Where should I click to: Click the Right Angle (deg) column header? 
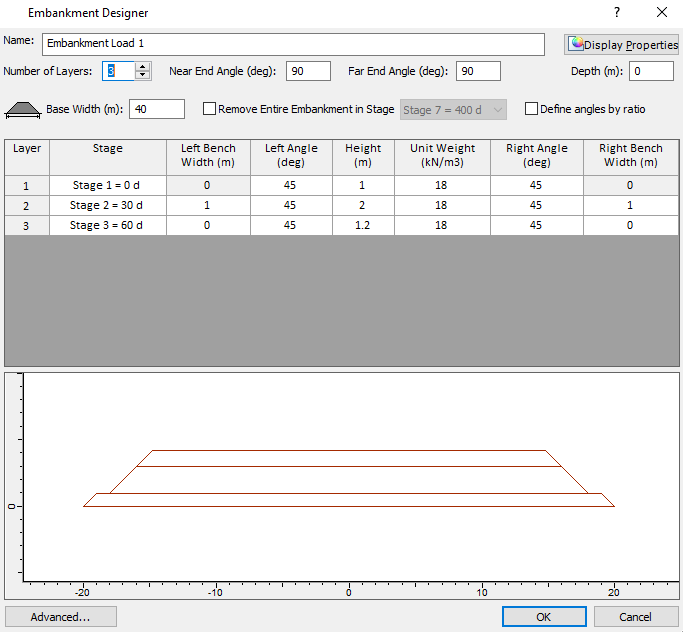[537, 157]
